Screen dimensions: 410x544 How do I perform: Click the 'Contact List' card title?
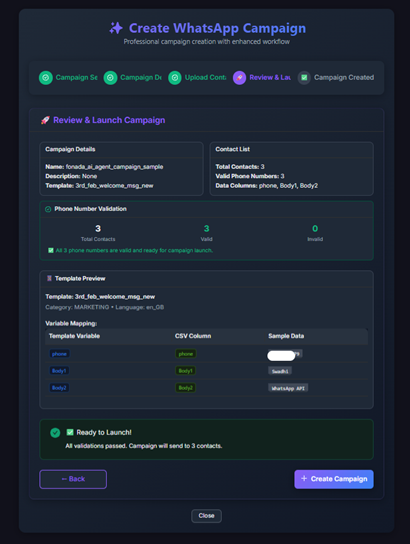click(232, 149)
